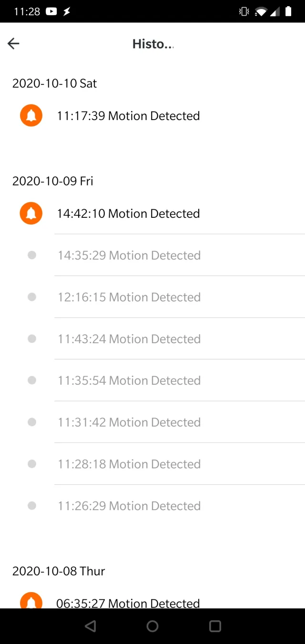Open the 06:35:27 Motion Detected event
305x644 pixels.
click(x=128, y=603)
